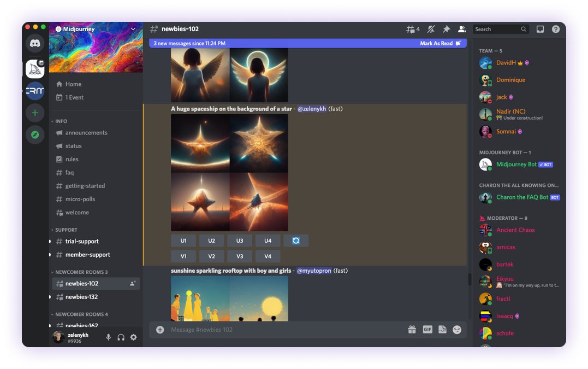Collapse the INFO channel category
The height and width of the screenshot is (369, 588).
tap(61, 121)
